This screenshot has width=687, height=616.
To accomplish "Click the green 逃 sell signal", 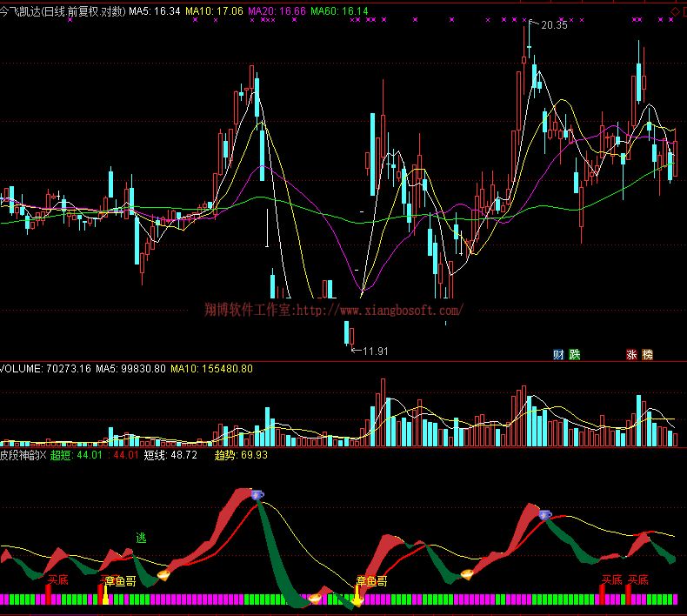I will click(x=141, y=538).
